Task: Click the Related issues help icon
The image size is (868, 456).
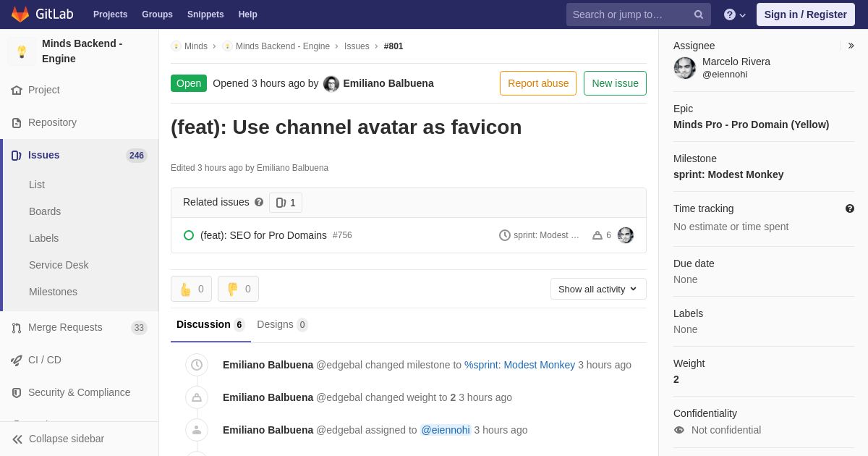Action: [x=259, y=203]
